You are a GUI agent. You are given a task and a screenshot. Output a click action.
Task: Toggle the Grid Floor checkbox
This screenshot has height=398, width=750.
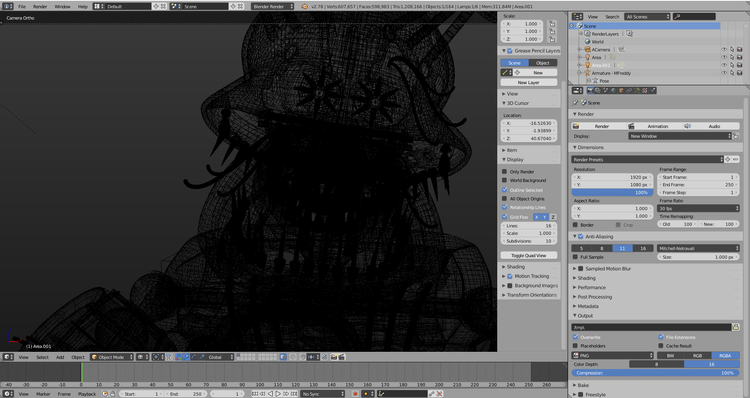coord(505,217)
